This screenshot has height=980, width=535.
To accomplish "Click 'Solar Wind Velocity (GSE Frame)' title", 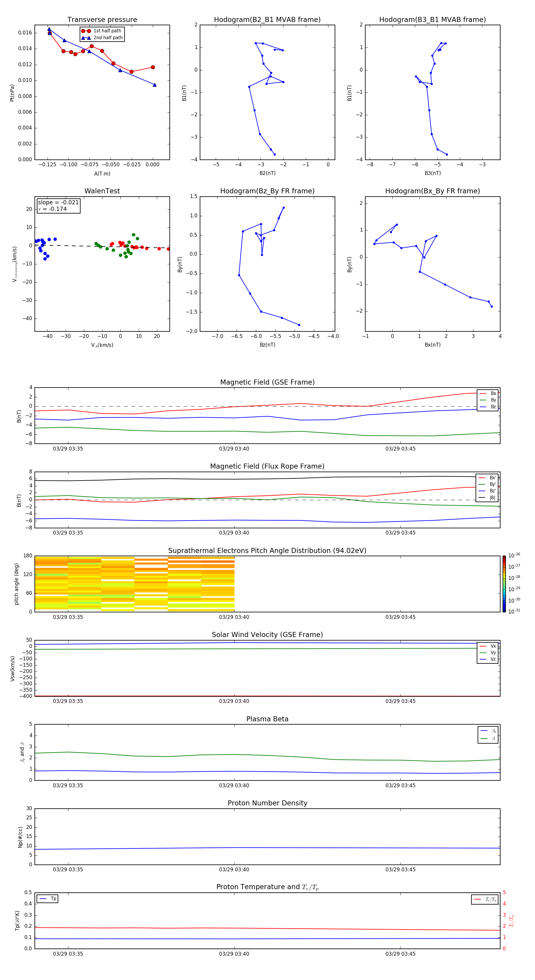I will click(267, 635).
